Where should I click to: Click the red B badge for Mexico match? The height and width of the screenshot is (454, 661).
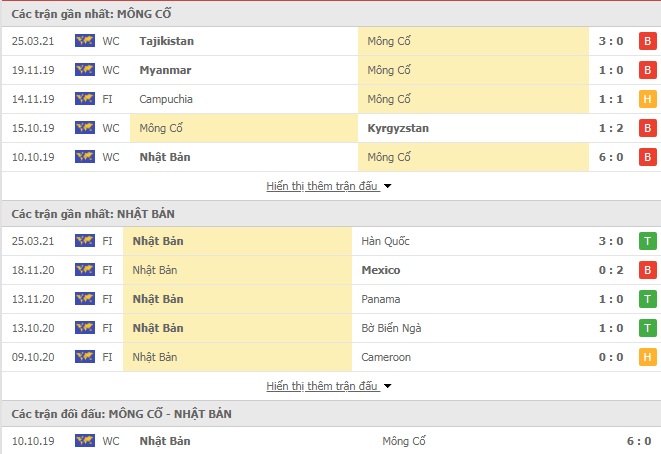click(648, 270)
